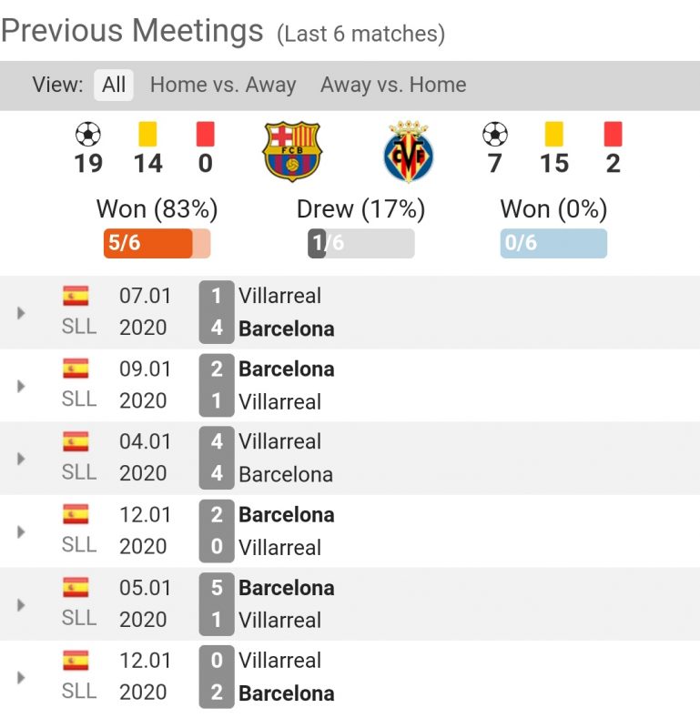The width and height of the screenshot is (700, 728).
Task: Switch to Home vs. Away view
Action: (x=223, y=86)
